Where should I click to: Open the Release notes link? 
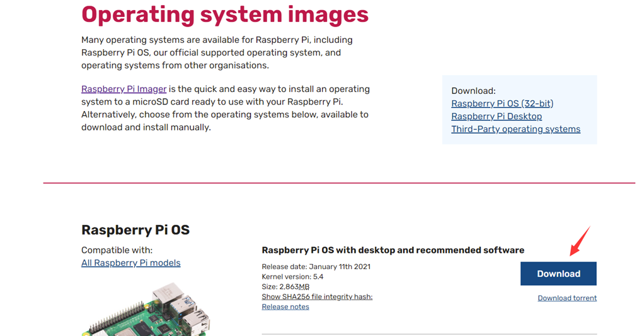[285, 307]
